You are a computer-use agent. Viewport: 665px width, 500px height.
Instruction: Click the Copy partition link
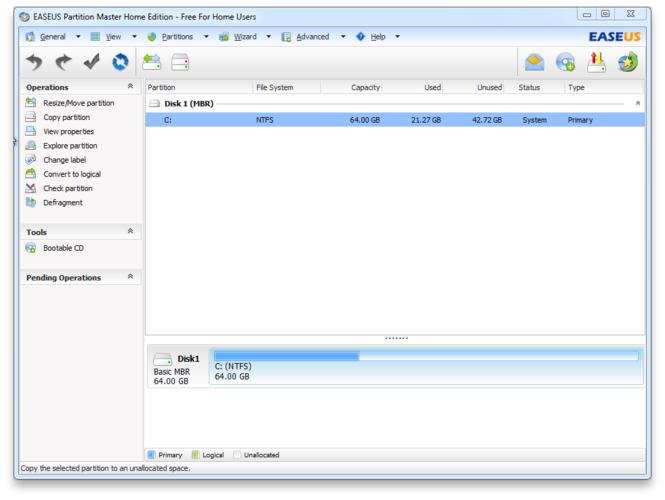point(67,117)
